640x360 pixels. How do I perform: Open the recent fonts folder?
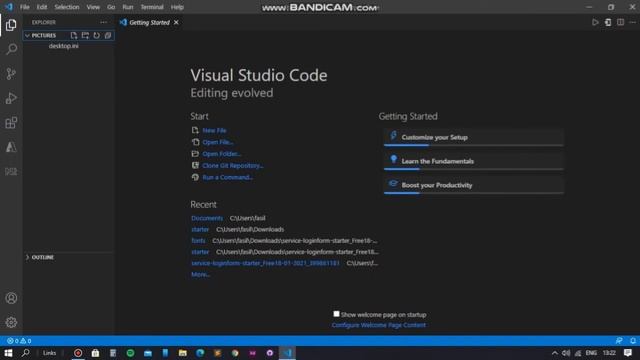[x=198, y=241]
